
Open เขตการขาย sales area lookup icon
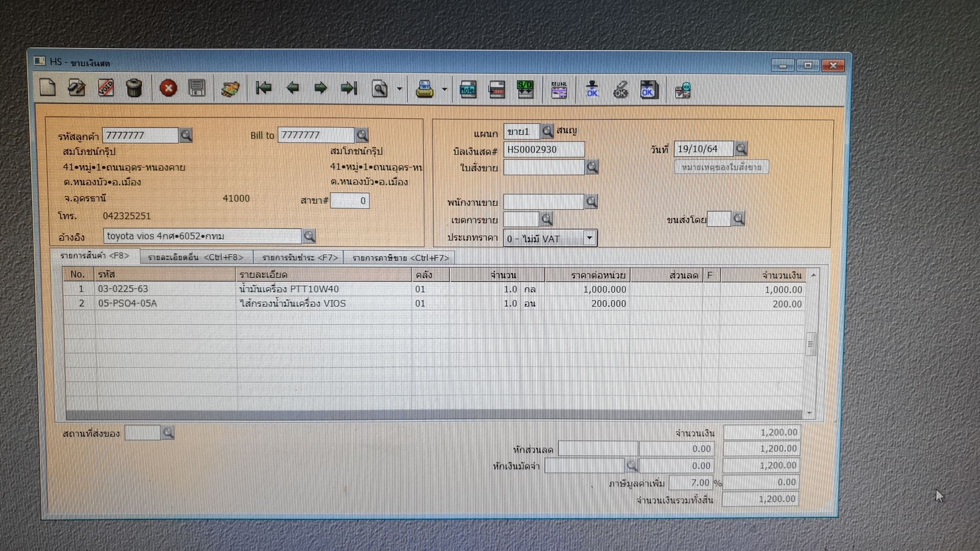pos(547,219)
